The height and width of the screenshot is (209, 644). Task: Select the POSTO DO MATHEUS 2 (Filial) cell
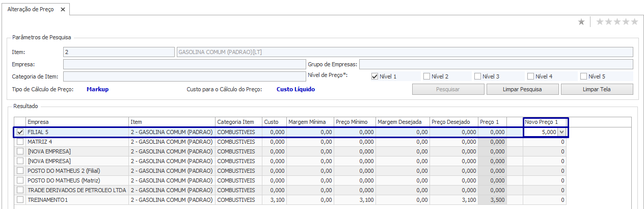click(x=77, y=171)
